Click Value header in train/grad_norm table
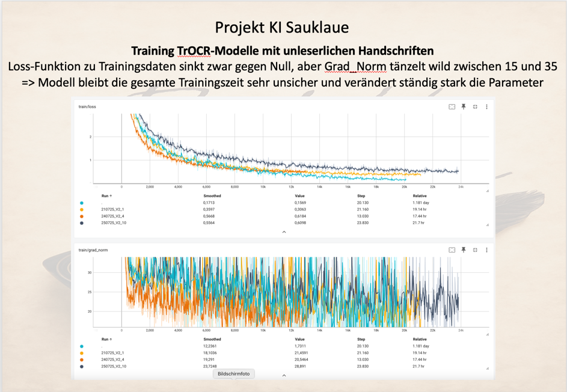This screenshot has width=567, height=392. click(300, 339)
